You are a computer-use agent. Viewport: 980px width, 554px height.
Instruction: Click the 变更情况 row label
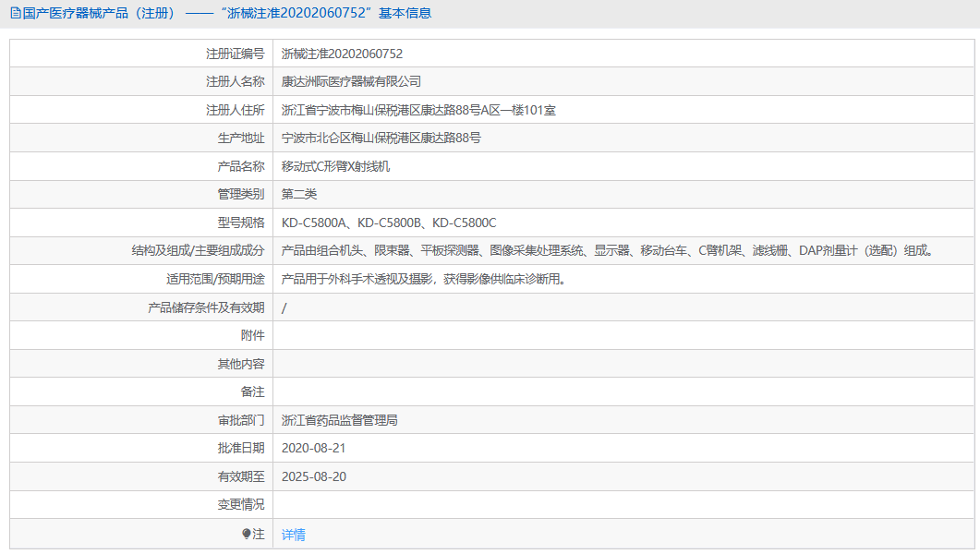(240, 504)
